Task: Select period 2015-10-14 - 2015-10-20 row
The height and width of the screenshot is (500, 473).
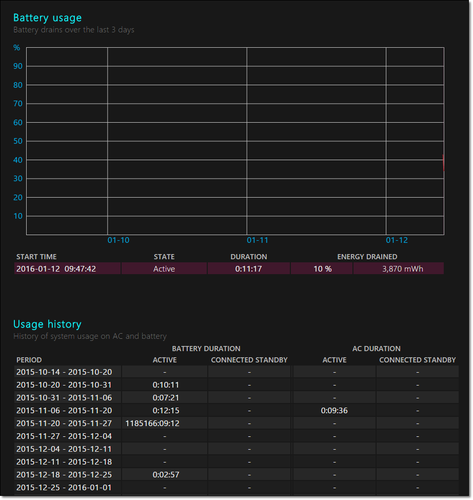Action: (236, 372)
